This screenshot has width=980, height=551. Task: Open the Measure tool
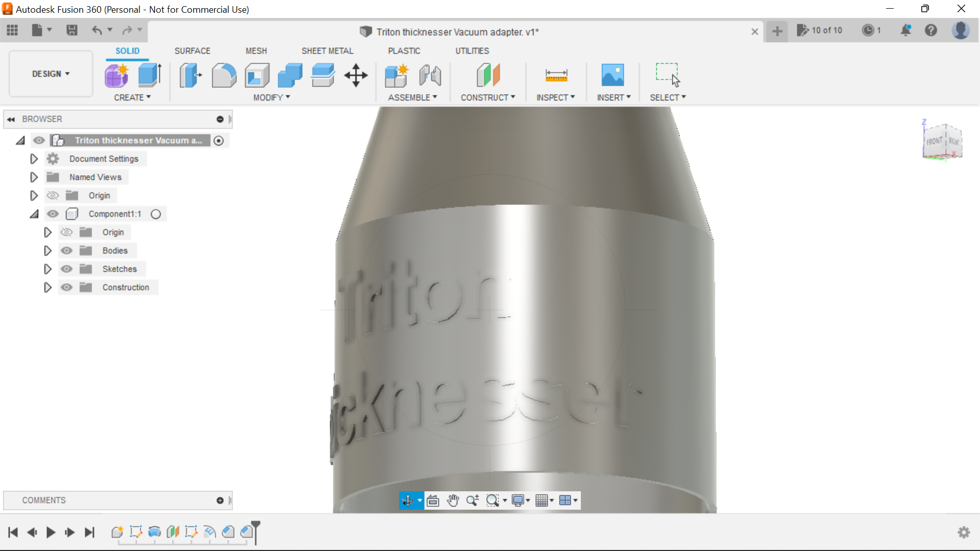556,75
